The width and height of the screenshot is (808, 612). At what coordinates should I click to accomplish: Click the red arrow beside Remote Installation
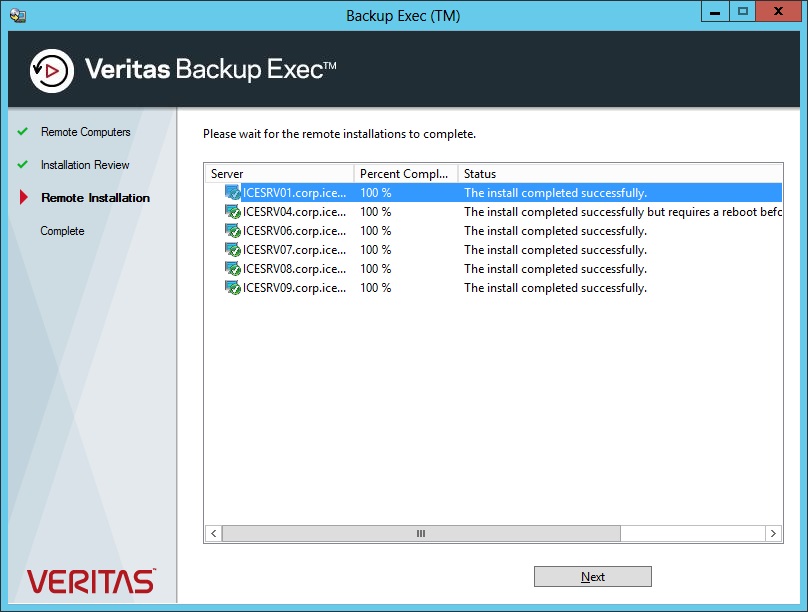23,197
